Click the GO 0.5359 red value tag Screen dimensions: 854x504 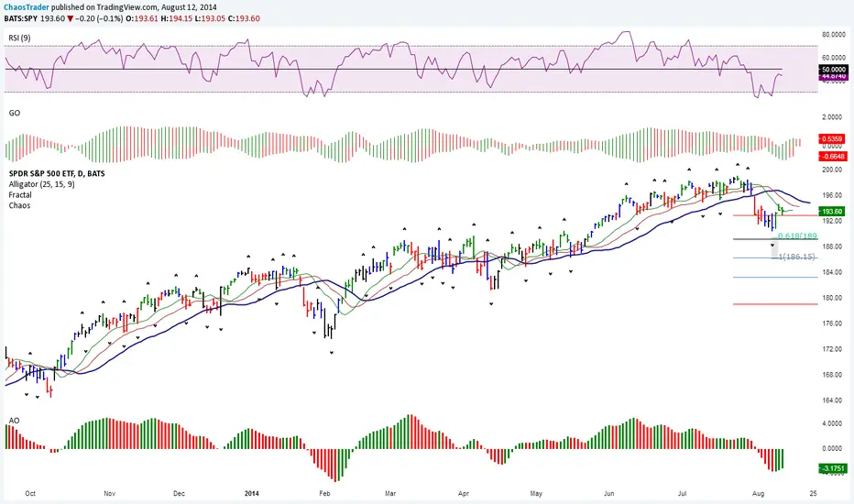pos(832,139)
